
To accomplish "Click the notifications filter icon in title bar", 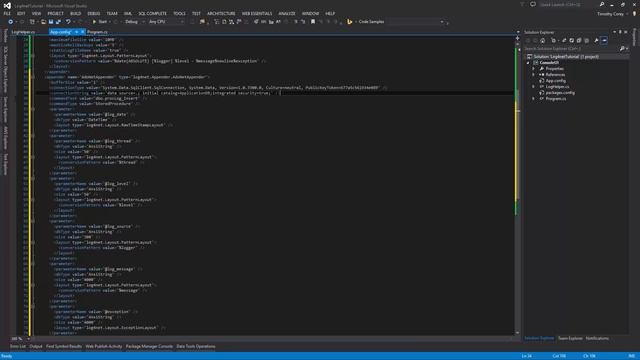I will [522, 4].
